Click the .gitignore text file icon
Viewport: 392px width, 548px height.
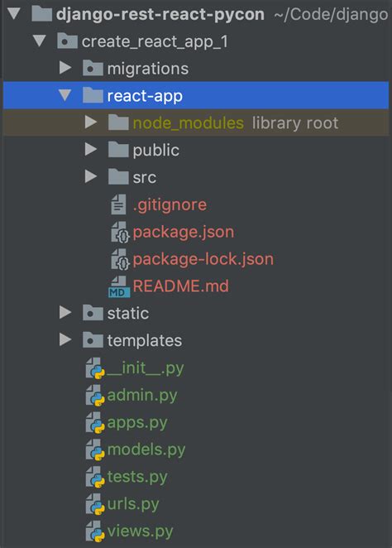(x=119, y=204)
